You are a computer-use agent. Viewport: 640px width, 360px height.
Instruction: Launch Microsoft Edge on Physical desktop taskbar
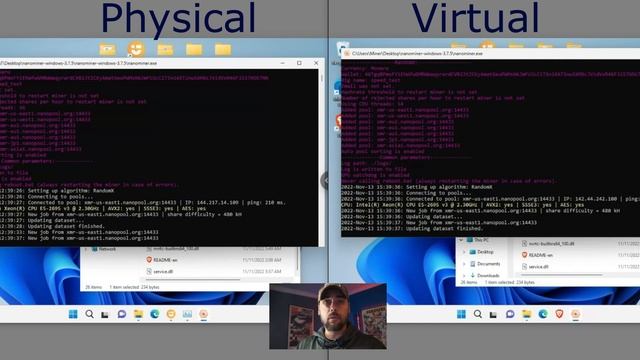pyautogui.click(x=155, y=314)
